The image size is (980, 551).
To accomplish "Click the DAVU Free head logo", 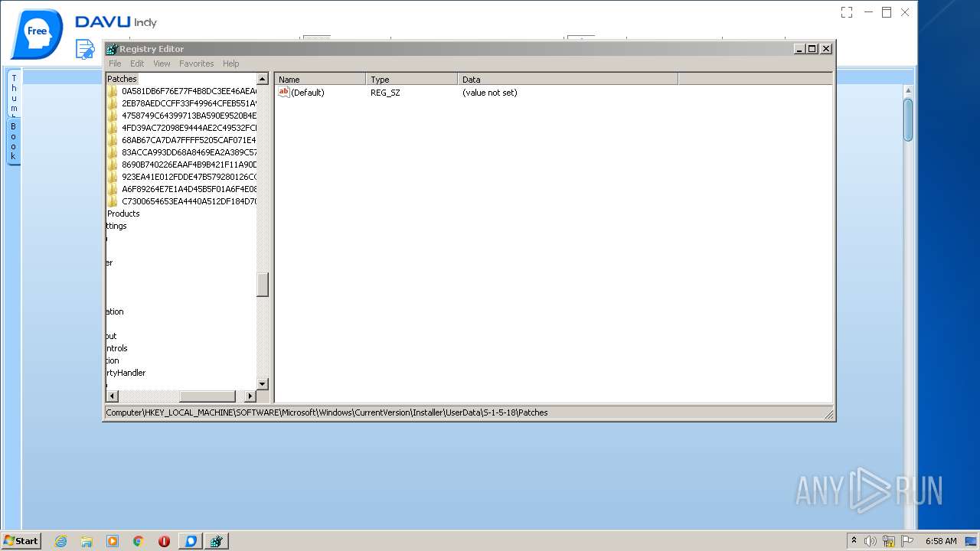I will pos(36,34).
